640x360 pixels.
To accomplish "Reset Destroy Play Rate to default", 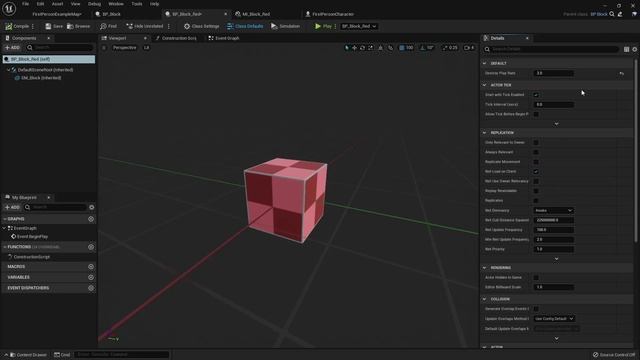I will pos(621,73).
